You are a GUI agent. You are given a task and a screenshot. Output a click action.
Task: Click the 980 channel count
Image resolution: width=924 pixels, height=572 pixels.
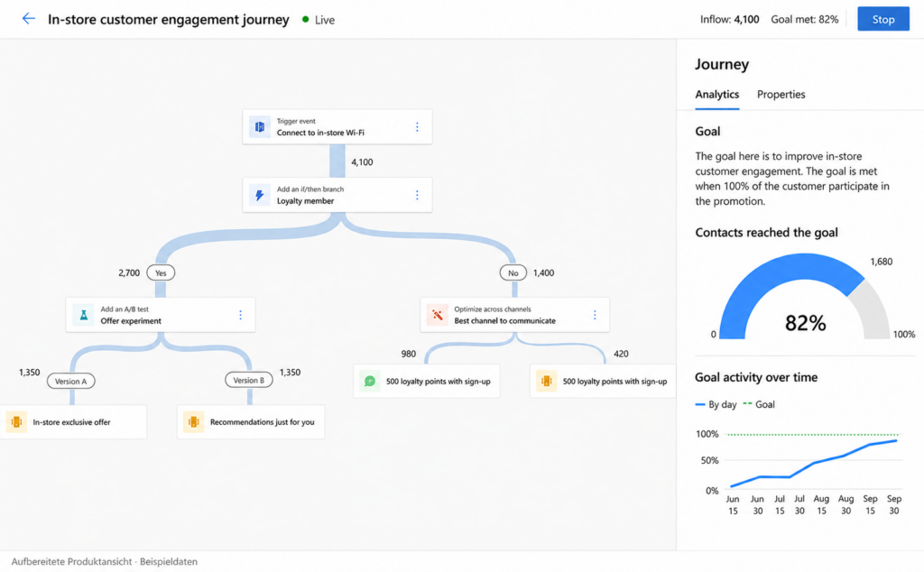409,354
